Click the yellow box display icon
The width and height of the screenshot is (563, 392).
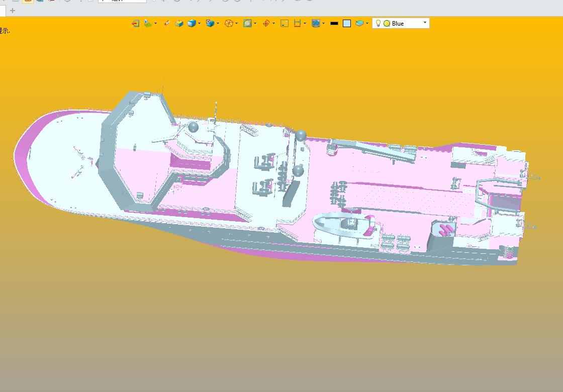[x=179, y=23]
